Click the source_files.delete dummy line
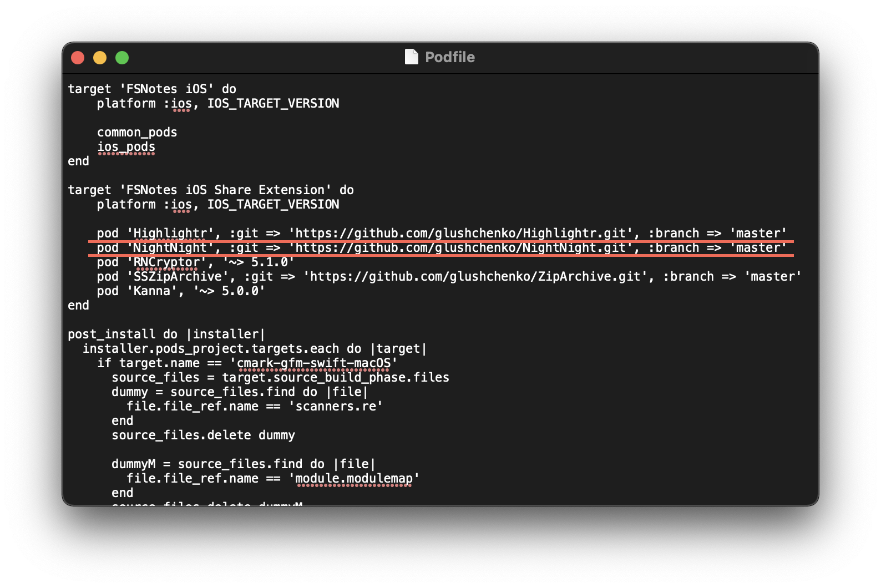 point(203,435)
